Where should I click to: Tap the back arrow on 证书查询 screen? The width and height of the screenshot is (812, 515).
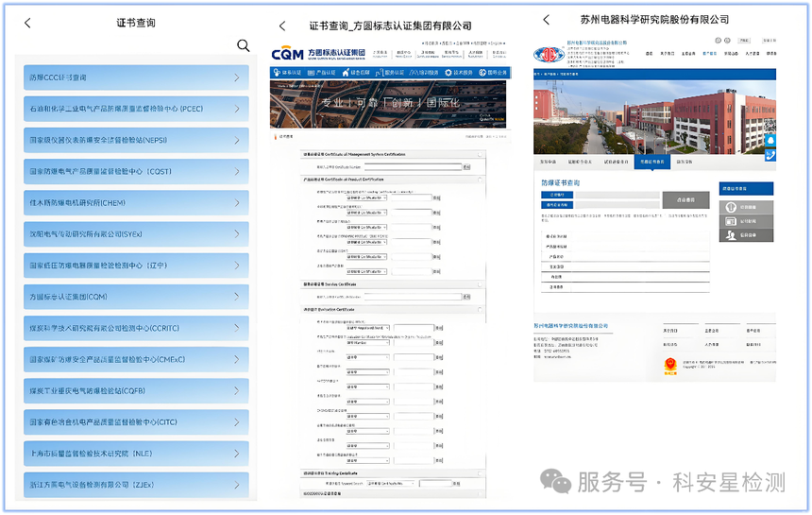click(x=28, y=23)
